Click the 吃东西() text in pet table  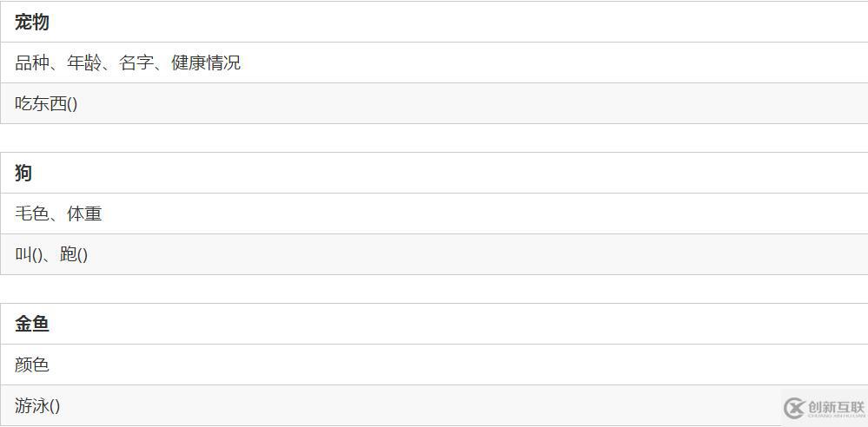[x=46, y=103]
